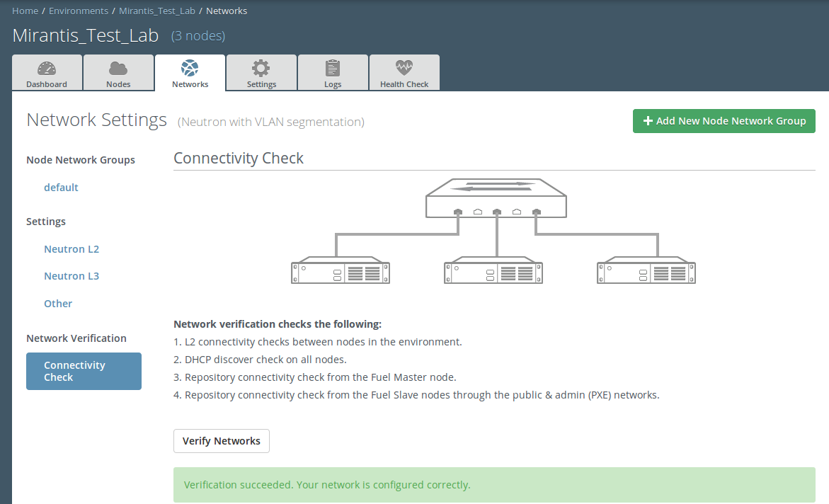
Task: Click Repository check from Fuel Slave nodes line
Action: 416,395
